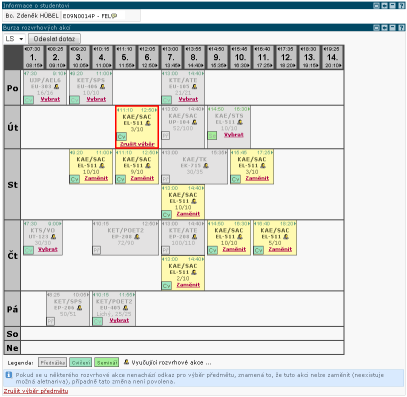Click Vybrat in Monday KET/SPS cell
This screenshot has width=407, height=397.
[x=96, y=99]
